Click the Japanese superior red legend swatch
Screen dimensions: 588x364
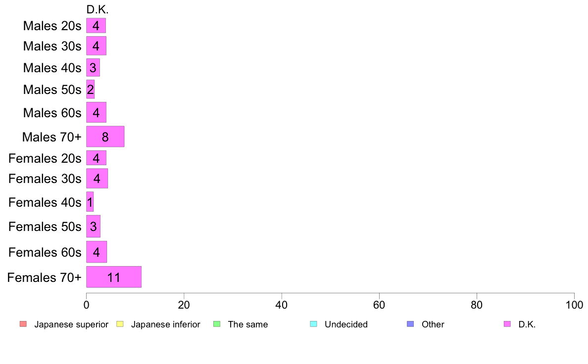tap(23, 324)
